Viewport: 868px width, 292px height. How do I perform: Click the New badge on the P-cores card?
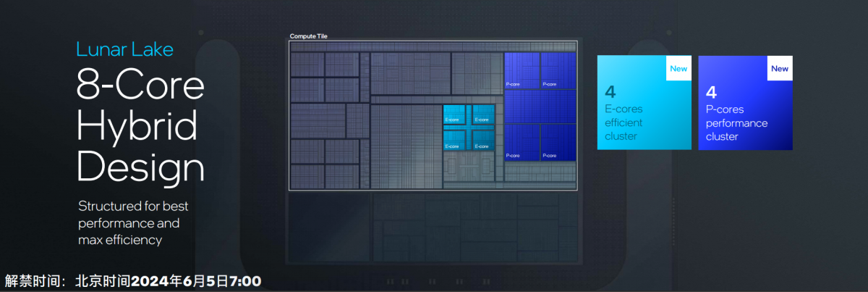point(780,69)
